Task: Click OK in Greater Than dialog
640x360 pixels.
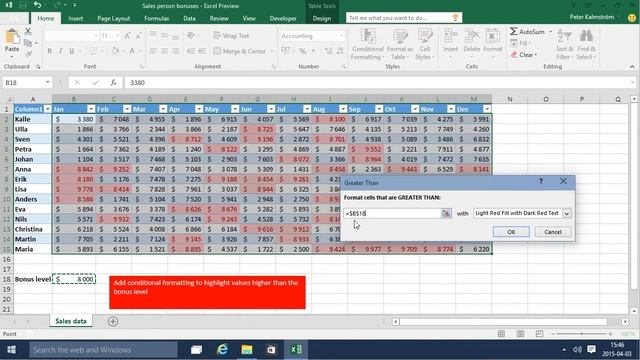Action: pos(511,232)
